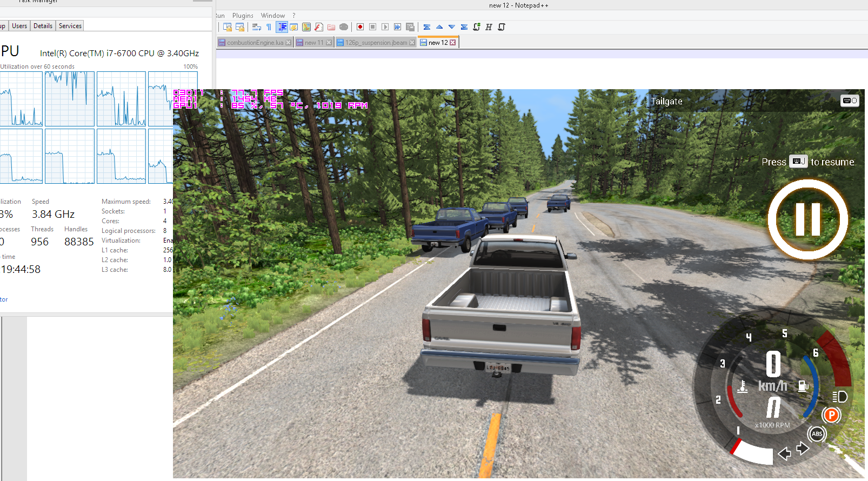This screenshot has width=868, height=481.
Task: Close the 126p_suspension.jbeam tab
Action: pyautogui.click(x=412, y=43)
